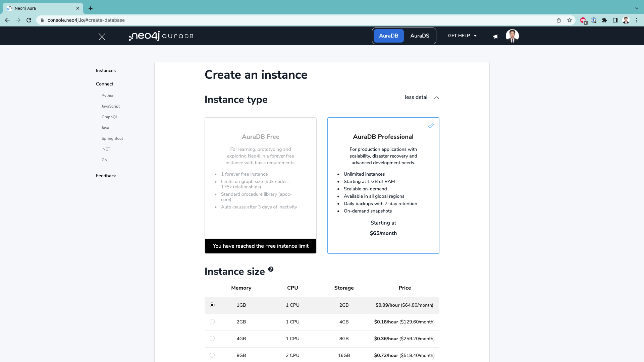Switch to the AuraDB tab
644x362 pixels.
(388, 36)
